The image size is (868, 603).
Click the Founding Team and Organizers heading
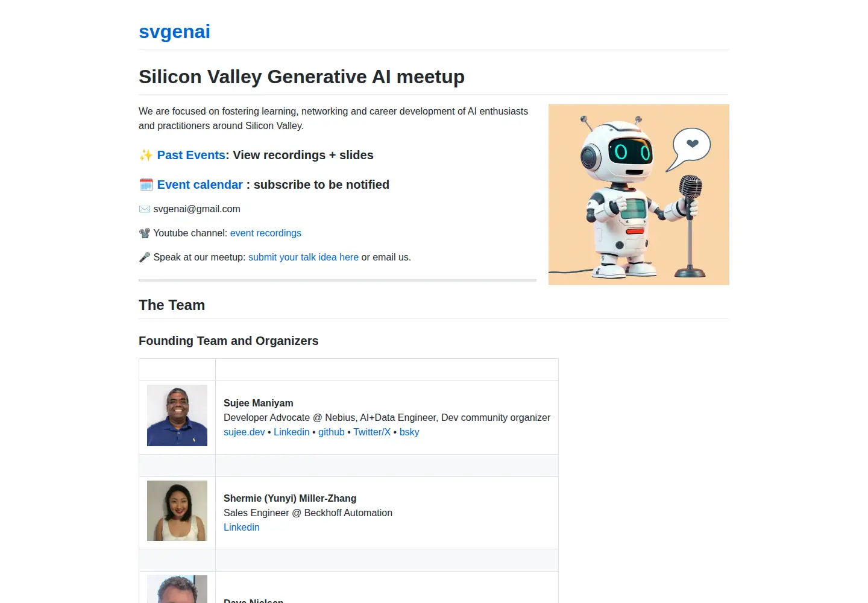pos(228,341)
